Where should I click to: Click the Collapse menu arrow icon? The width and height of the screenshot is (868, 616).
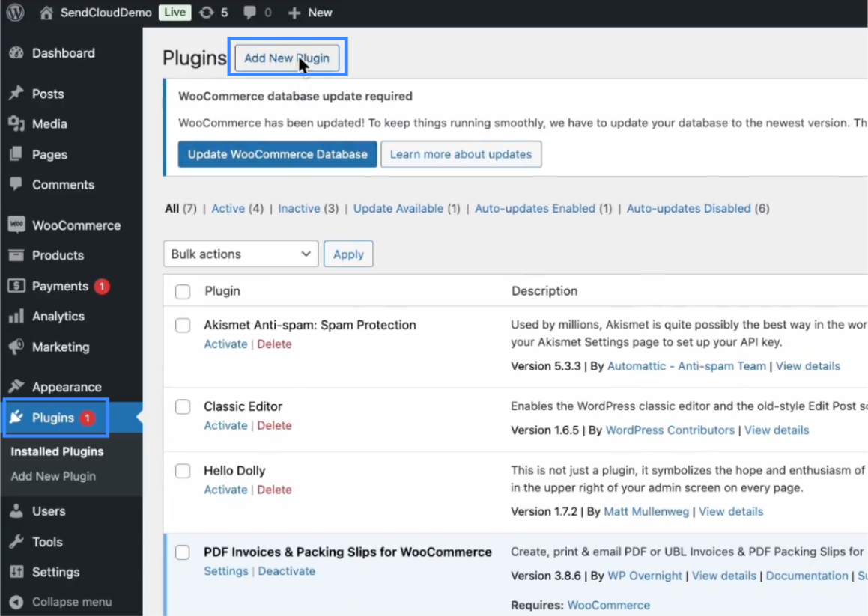(x=16, y=602)
